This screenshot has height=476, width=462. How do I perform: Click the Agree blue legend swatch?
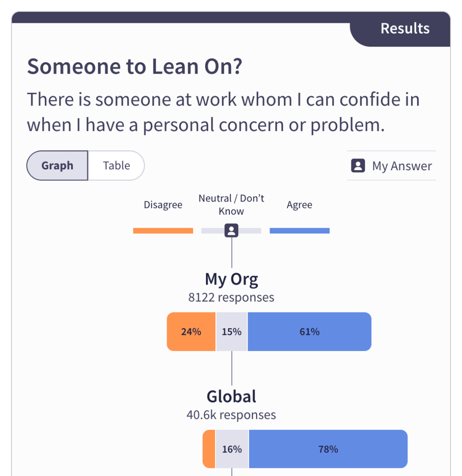[299, 230]
